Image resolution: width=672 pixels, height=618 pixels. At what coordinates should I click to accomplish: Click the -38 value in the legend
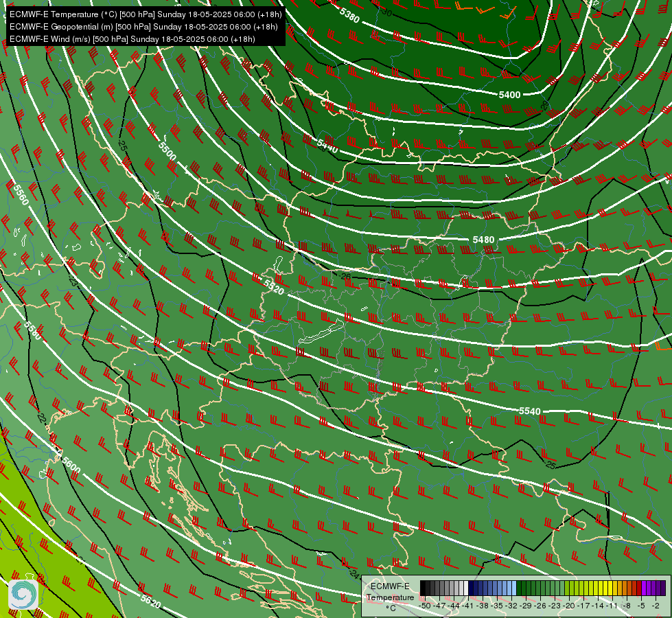483,606
